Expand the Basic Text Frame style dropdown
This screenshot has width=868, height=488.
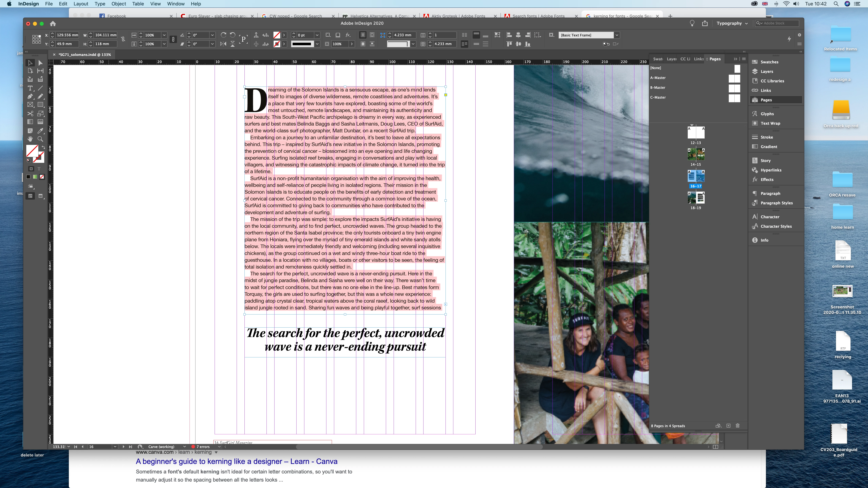pyautogui.click(x=617, y=35)
